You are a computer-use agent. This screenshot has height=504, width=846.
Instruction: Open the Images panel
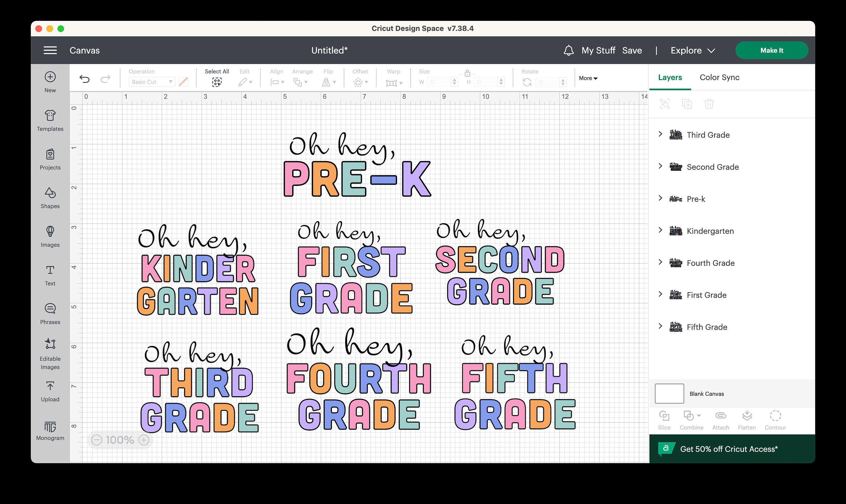point(50,237)
